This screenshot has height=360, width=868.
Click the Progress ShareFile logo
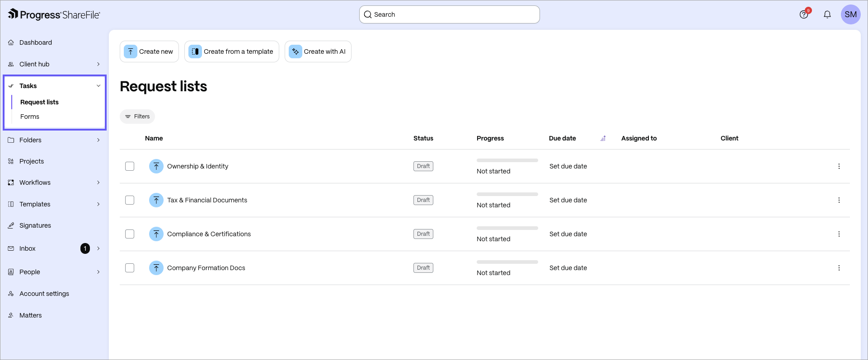click(x=54, y=14)
